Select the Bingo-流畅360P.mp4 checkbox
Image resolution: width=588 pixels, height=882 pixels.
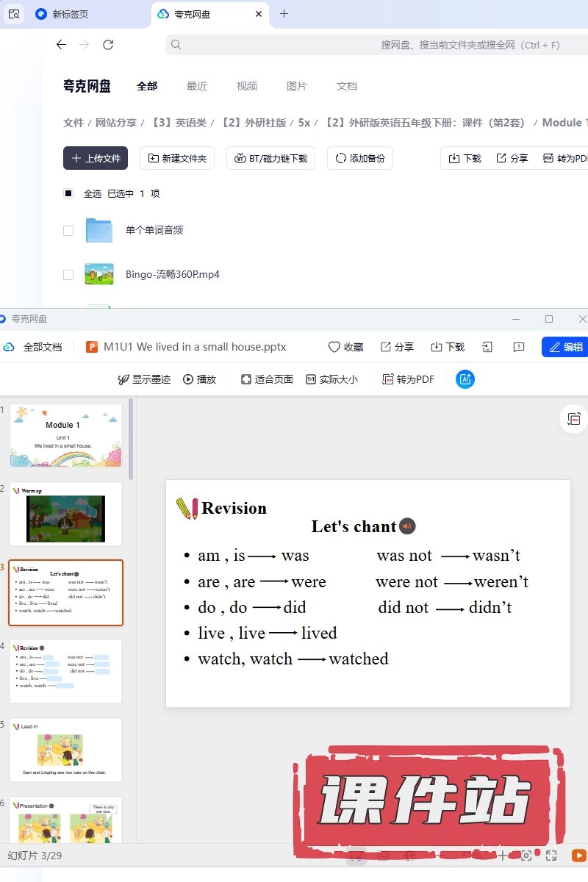point(68,275)
